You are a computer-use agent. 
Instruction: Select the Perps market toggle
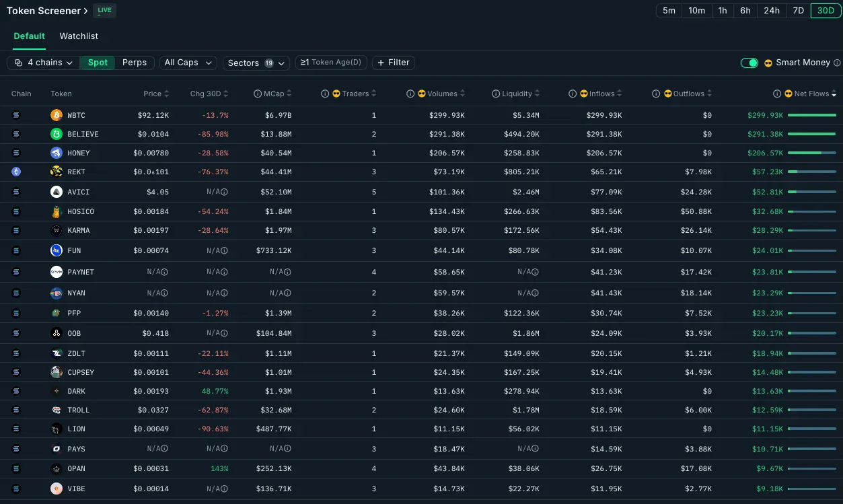pyautogui.click(x=135, y=63)
